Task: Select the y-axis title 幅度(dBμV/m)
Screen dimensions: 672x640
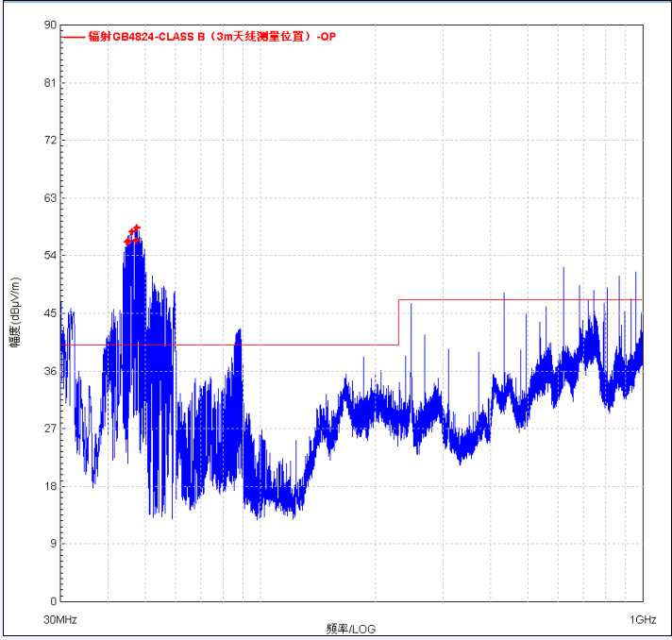Action: tap(15, 312)
